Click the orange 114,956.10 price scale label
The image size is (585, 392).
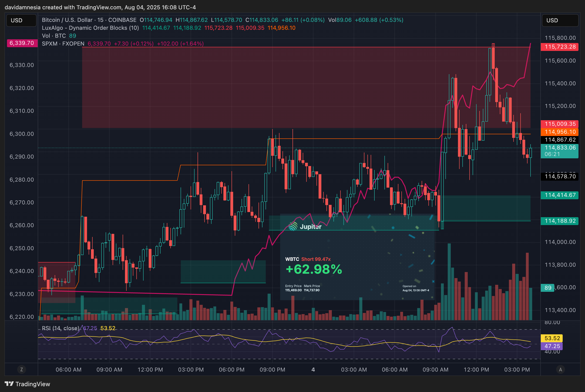click(x=559, y=132)
